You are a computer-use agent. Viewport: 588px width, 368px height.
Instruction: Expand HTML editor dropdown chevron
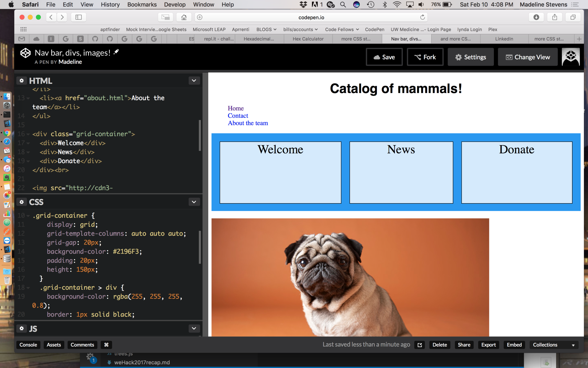tap(194, 81)
